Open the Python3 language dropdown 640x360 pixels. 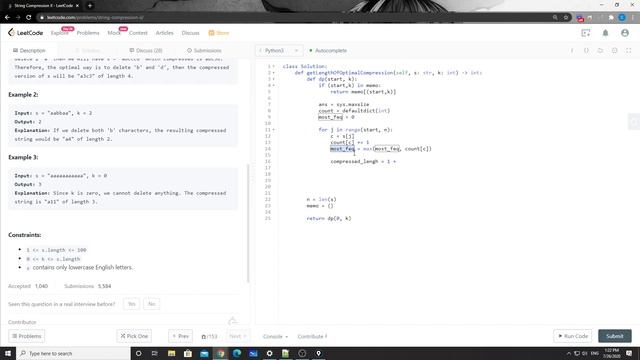pyautogui.click(x=279, y=51)
